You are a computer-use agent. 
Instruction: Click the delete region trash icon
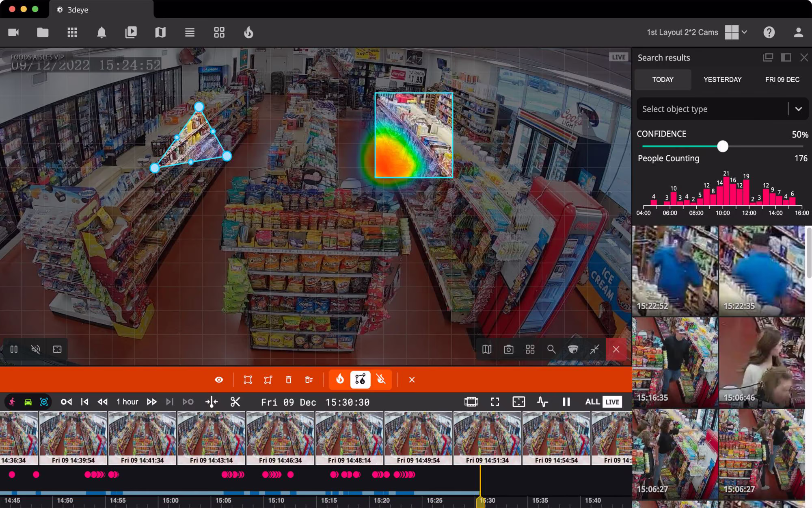pos(288,380)
